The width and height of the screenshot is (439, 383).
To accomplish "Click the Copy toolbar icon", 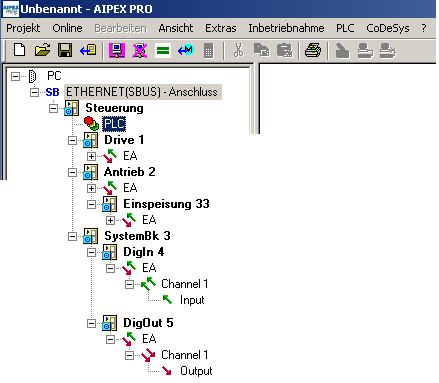I will pyautogui.click(x=261, y=51).
